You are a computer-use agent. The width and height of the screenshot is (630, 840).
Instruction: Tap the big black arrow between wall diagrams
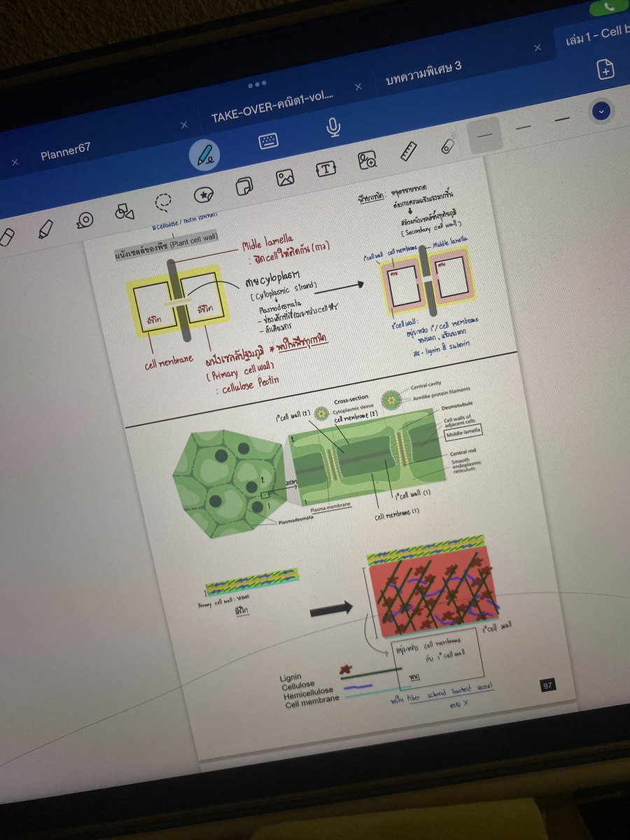click(330, 608)
